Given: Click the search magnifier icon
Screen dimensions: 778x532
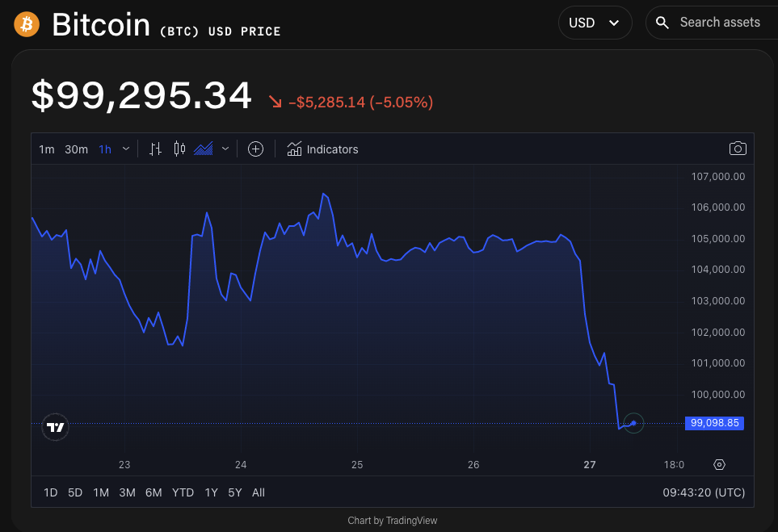Looking at the screenshot, I should coord(662,22).
